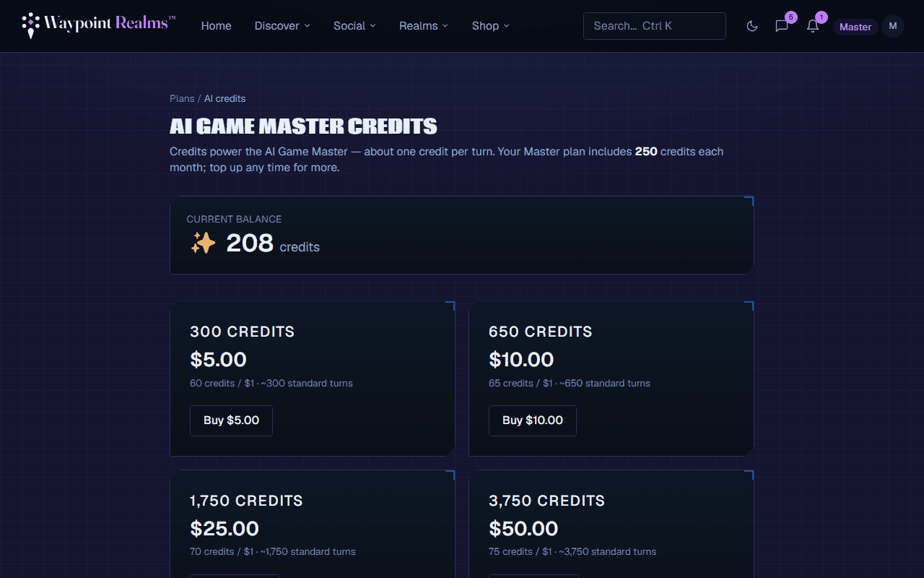Go to Home in navigation
The width and height of the screenshot is (924, 578).
coord(217,26)
